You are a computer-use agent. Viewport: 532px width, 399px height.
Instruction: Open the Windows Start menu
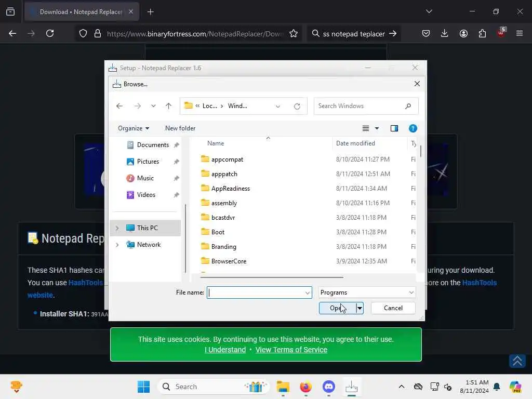(143, 387)
